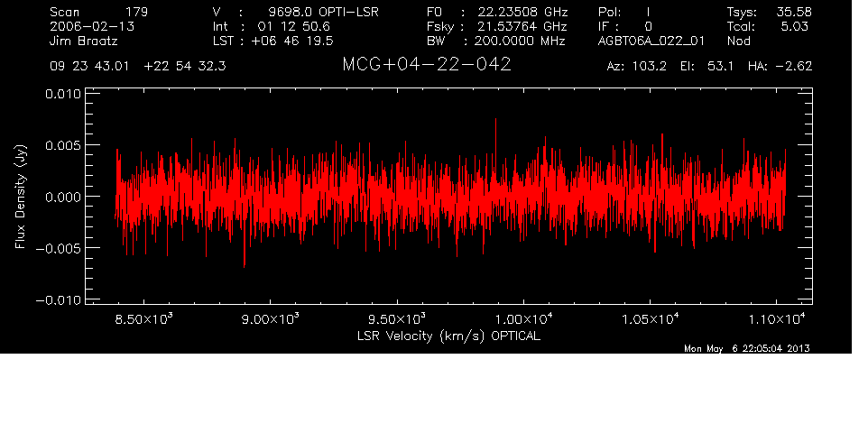Image resolution: width=868 pixels, height=442 pixels.
Task: Click the 1.10×10⁴ x-axis tick label
Action: coord(777,319)
